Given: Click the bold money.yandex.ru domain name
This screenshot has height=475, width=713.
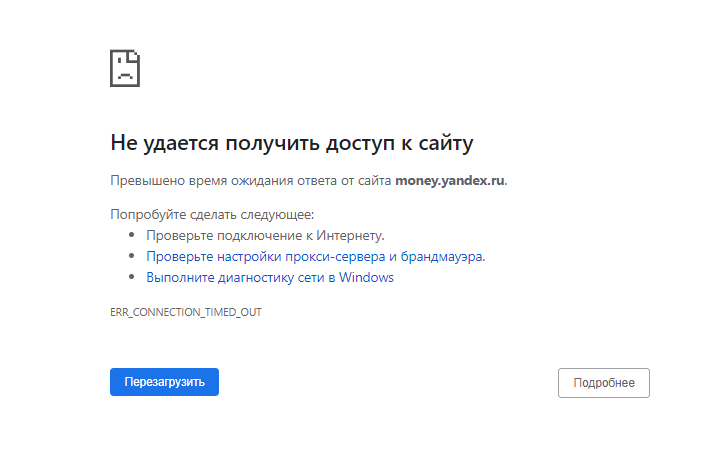Looking at the screenshot, I should click(x=450, y=181).
